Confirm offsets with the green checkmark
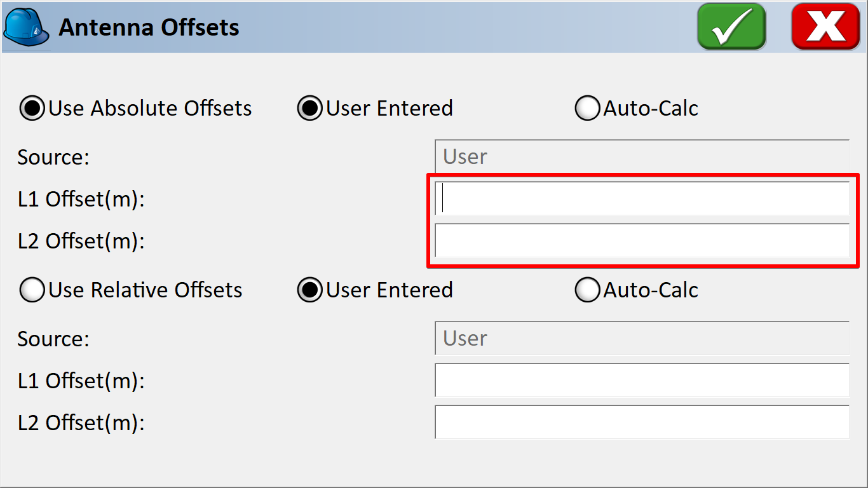 pyautogui.click(x=731, y=26)
